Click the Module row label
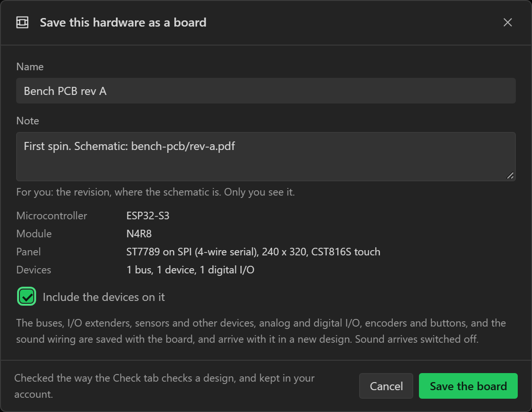The height and width of the screenshot is (412, 532). [x=34, y=234]
